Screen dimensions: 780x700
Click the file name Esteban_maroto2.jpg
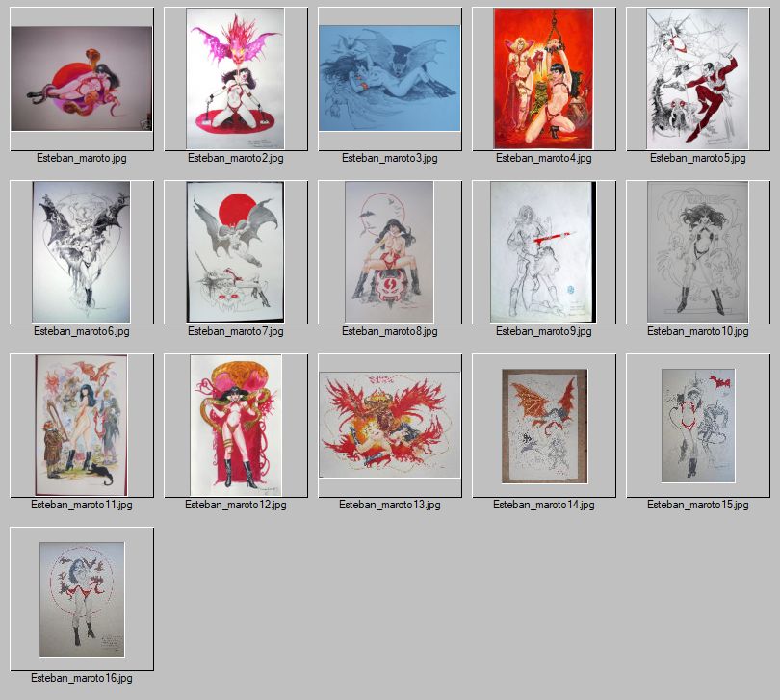click(x=236, y=158)
